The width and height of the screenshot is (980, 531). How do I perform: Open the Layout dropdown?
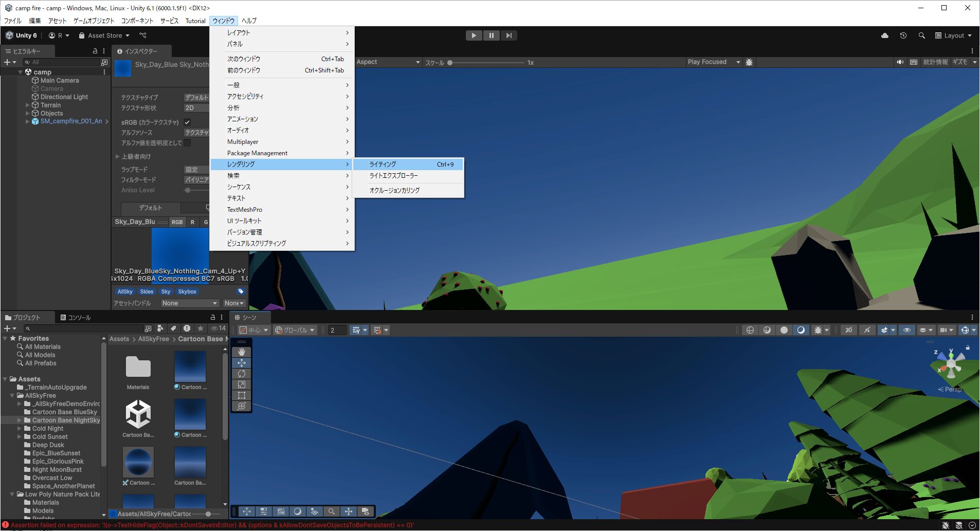[x=953, y=35]
